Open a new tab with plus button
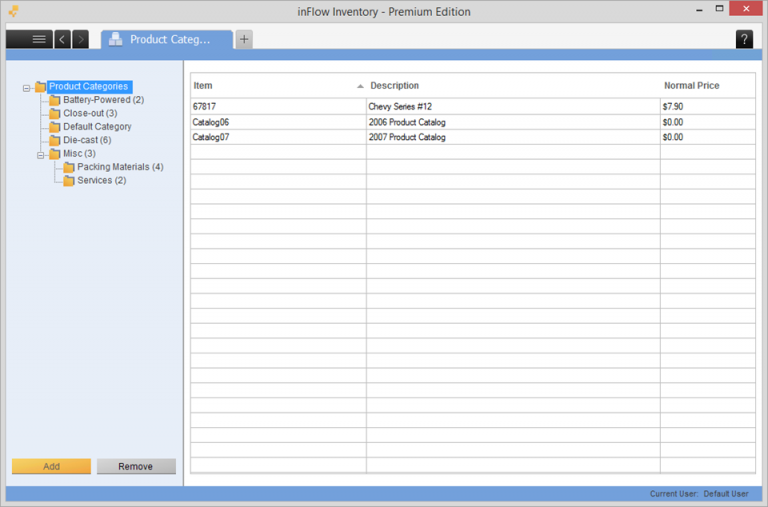768x507 pixels. tap(244, 39)
